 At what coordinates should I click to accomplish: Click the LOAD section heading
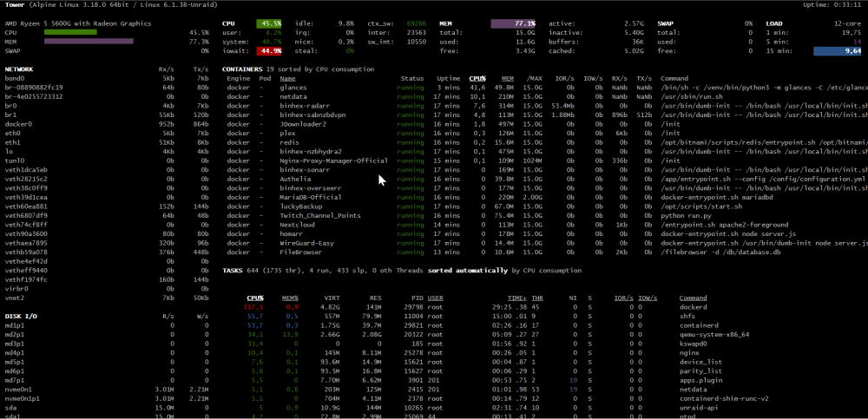pos(774,23)
